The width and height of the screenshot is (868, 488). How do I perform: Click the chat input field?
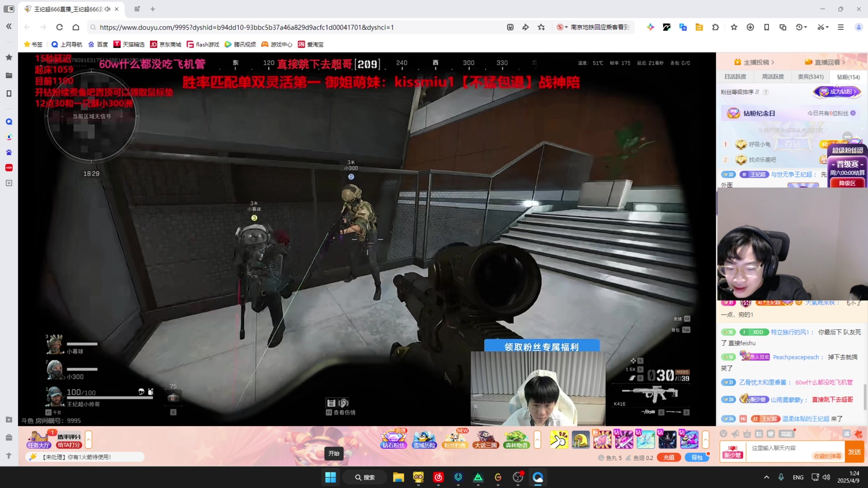795,451
